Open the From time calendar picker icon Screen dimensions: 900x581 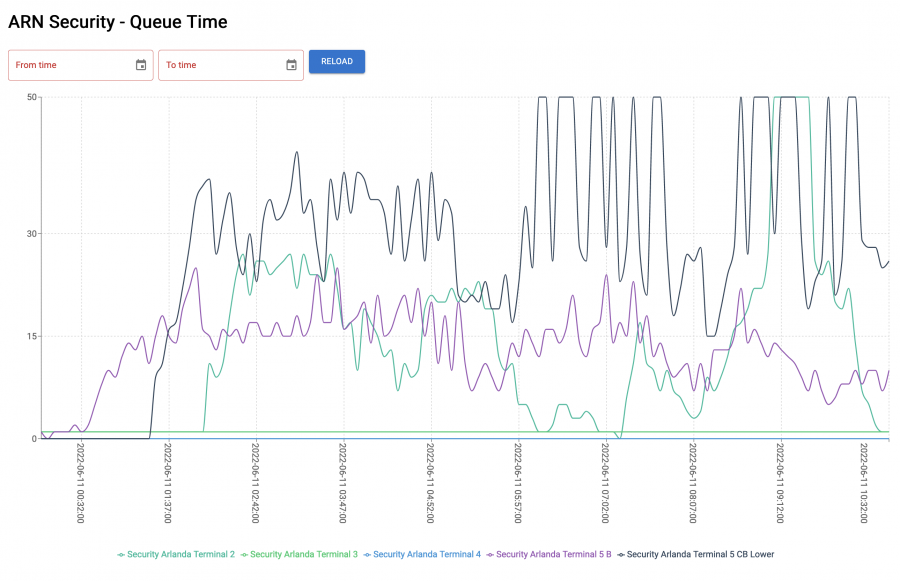141,65
